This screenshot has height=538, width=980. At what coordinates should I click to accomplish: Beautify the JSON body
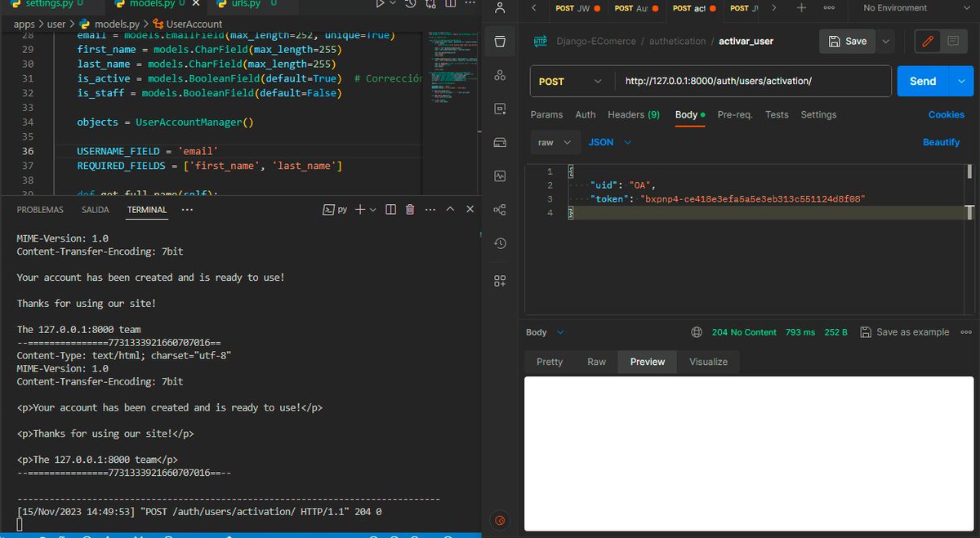click(942, 142)
